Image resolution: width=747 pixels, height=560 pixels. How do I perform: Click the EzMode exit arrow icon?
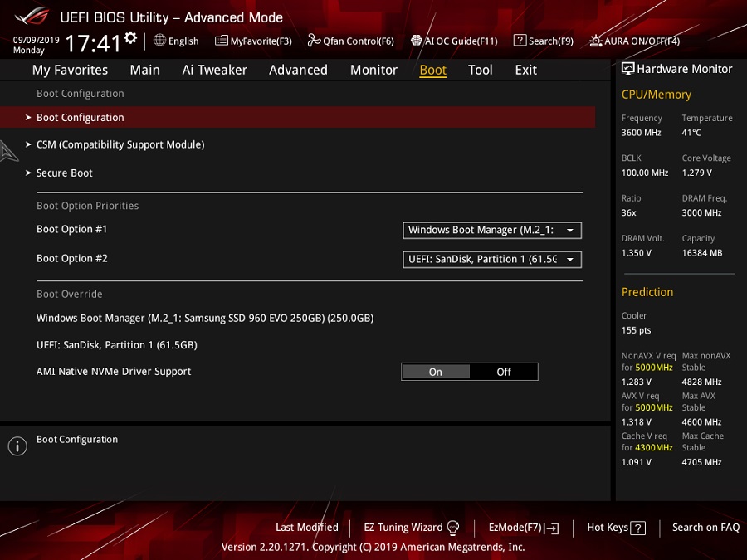coord(553,528)
